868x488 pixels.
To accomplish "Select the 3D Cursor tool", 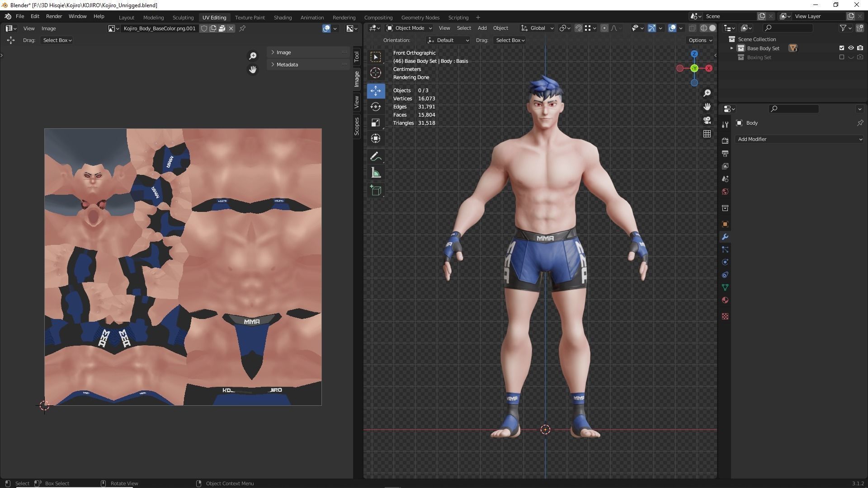I will click(375, 73).
